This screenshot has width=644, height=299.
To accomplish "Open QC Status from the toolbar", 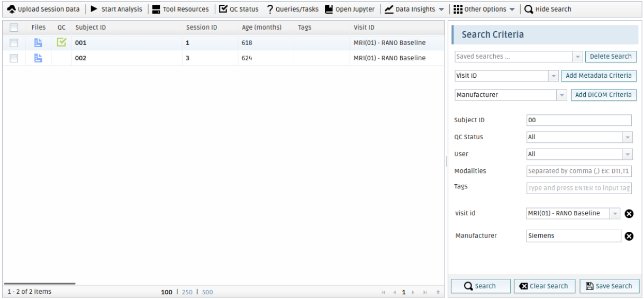I will coord(223,9).
